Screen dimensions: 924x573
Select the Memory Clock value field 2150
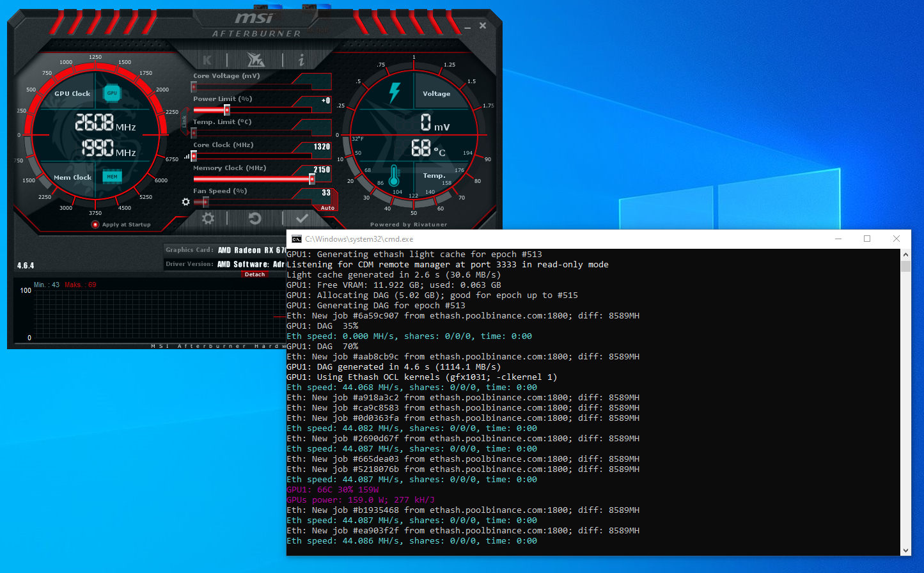tap(322, 169)
